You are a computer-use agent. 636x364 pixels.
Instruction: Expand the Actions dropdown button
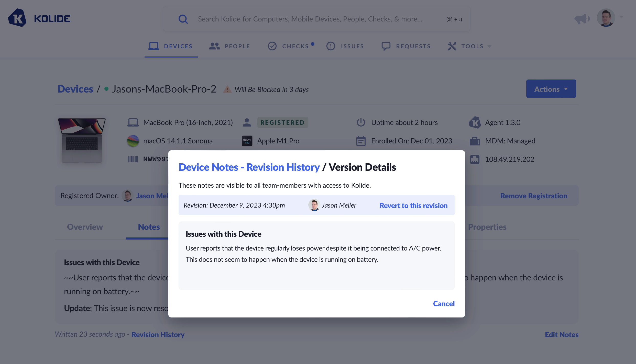coord(551,89)
